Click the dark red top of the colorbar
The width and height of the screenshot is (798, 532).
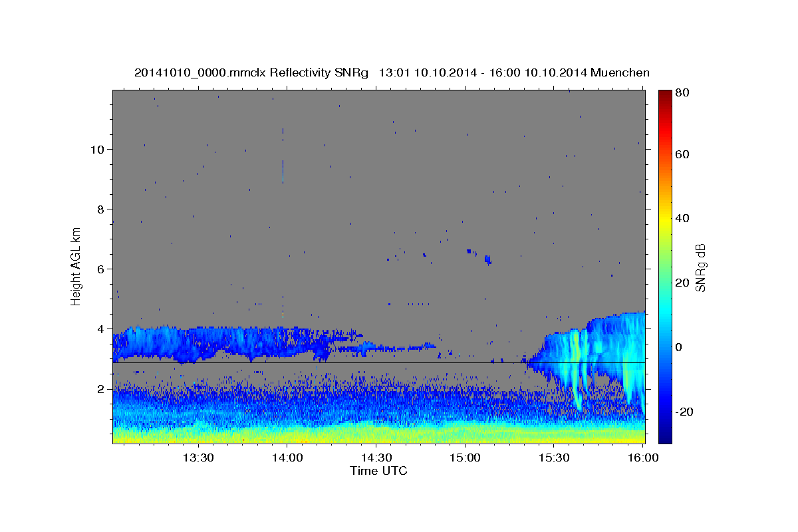click(665, 95)
